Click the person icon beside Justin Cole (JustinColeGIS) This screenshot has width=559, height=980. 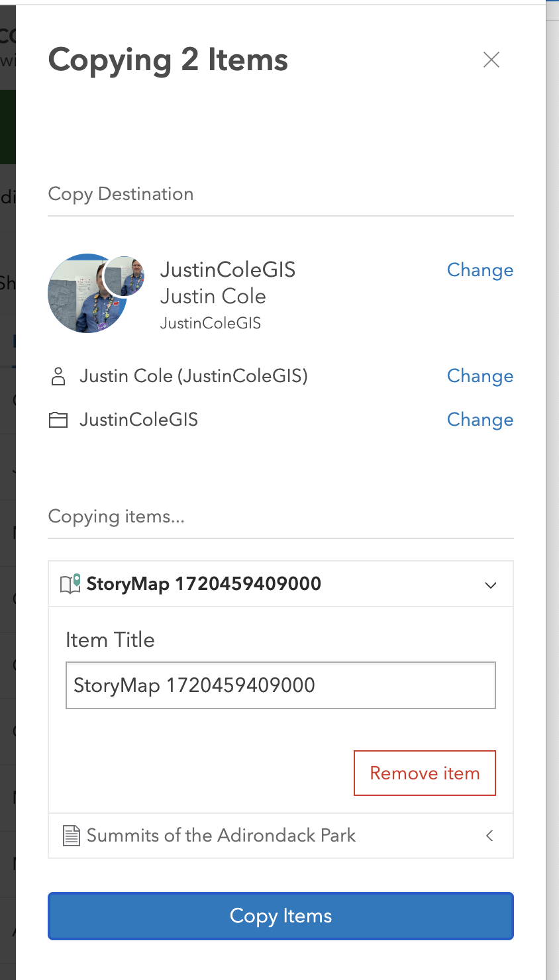(58, 376)
